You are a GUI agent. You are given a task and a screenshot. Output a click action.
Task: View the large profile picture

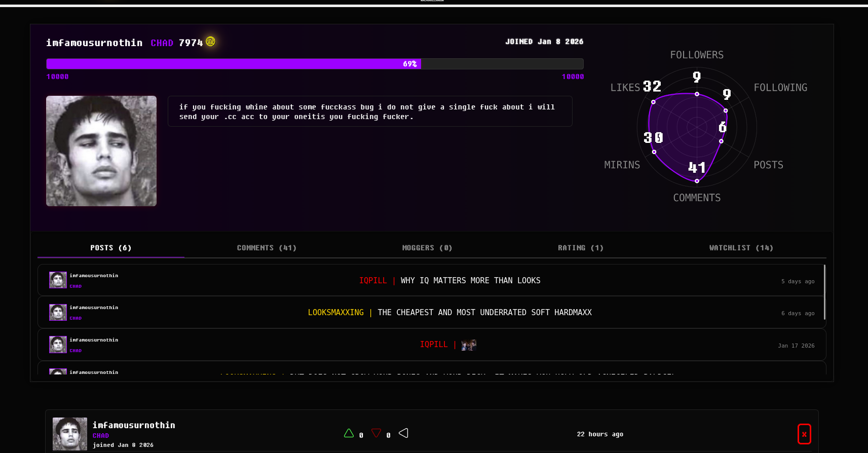point(101,151)
